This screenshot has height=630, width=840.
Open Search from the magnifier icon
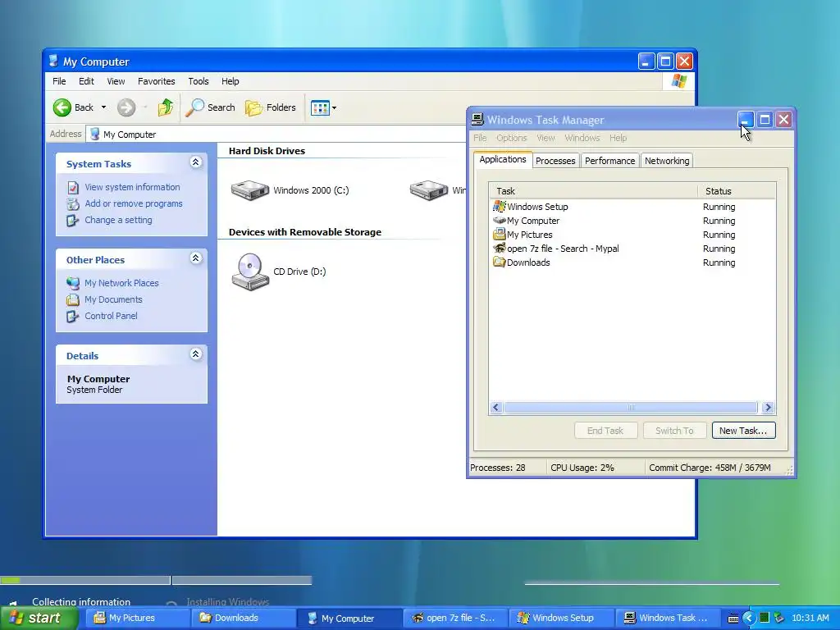tap(195, 107)
